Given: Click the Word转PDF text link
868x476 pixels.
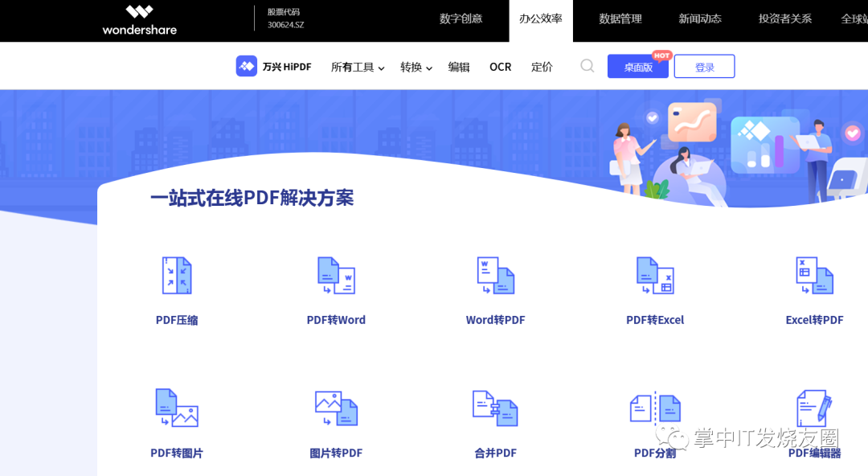Looking at the screenshot, I should [x=495, y=320].
